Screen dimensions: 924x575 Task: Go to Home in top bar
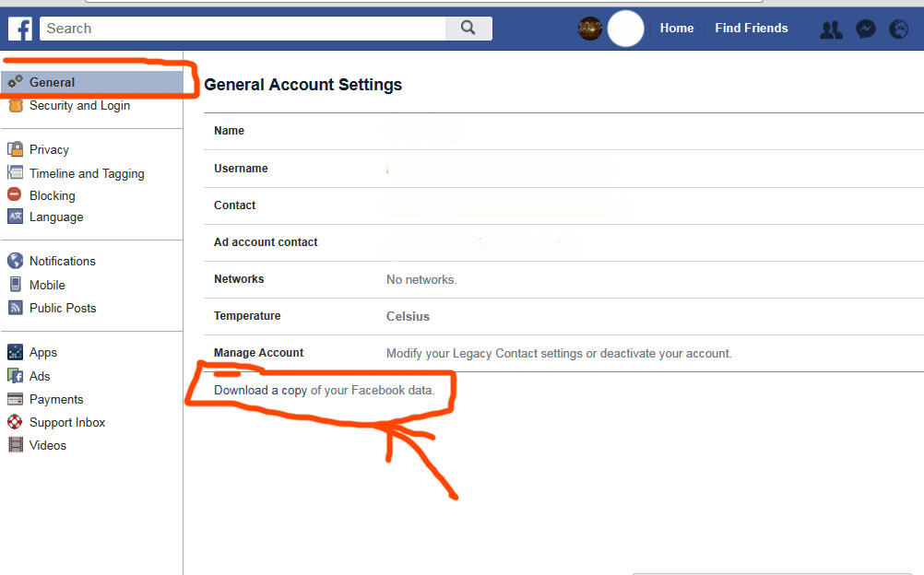(x=677, y=29)
